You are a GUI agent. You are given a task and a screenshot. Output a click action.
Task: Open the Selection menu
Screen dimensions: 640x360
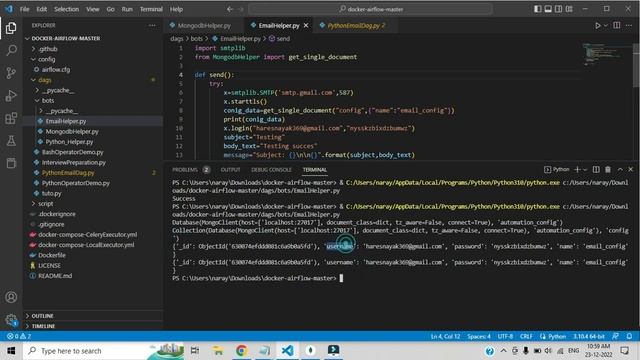tap(67, 9)
